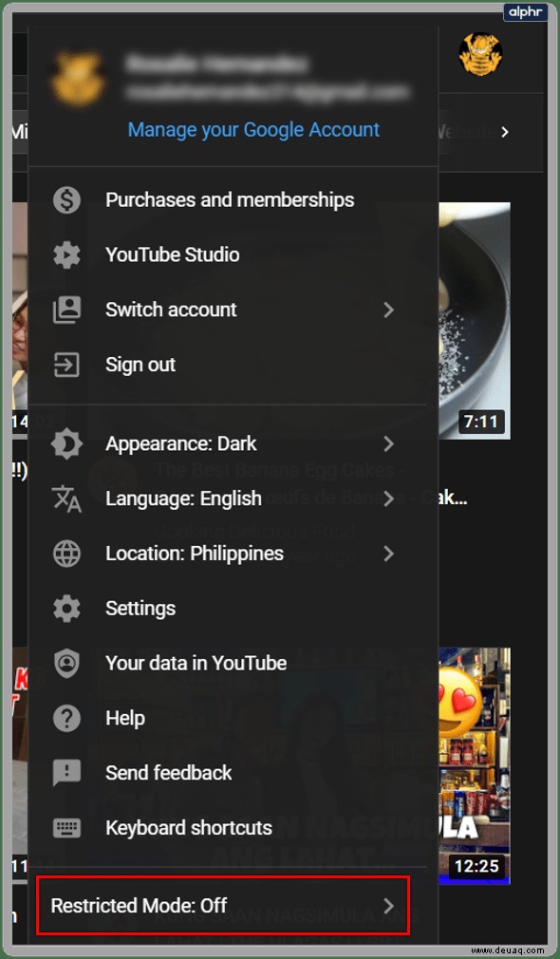Select Send feedback
Viewport: 560px width, 959px height.
233,773
